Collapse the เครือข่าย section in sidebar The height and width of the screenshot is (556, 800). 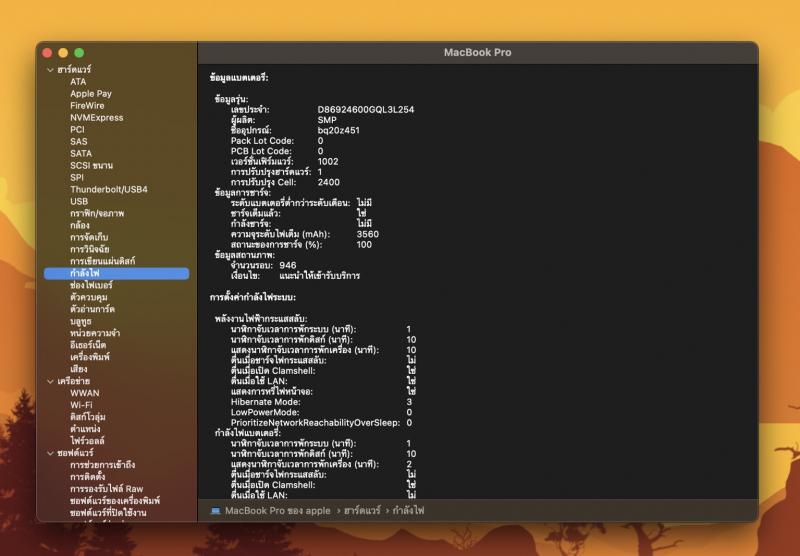(x=50, y=381)
